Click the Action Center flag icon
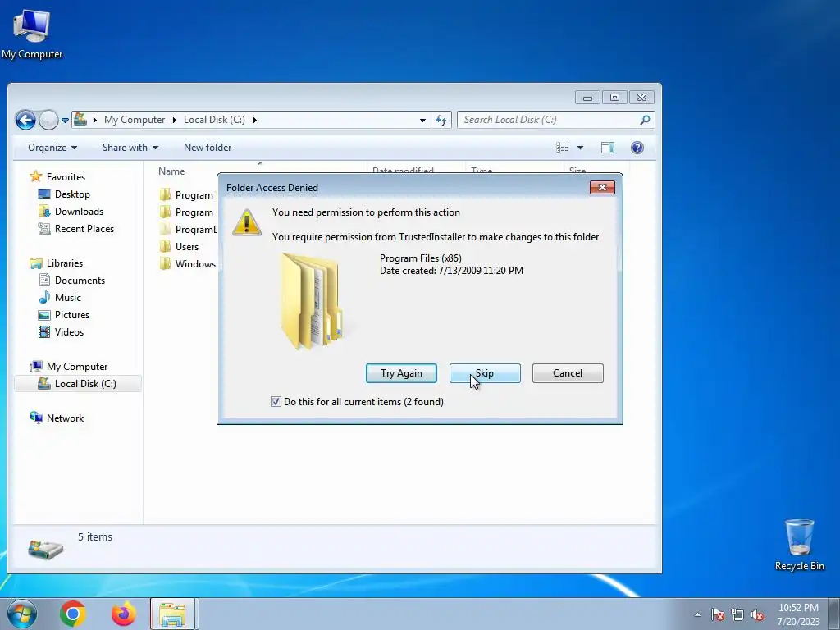 [x=717, y=614]
